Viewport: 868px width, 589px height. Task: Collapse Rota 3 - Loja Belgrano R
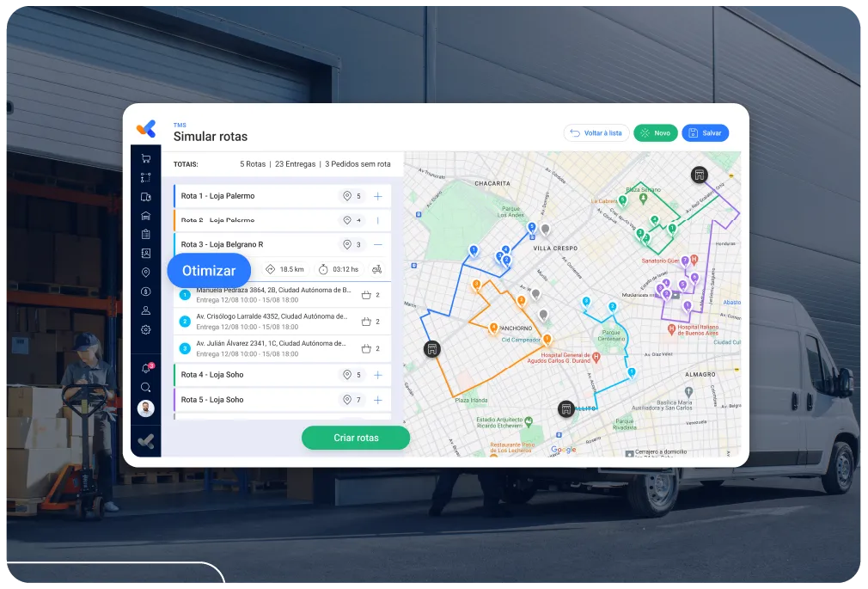click(x=378, y=244)
